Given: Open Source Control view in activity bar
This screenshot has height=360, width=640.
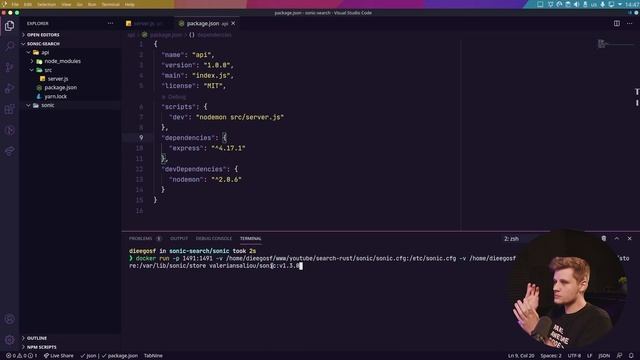Looking at the screenshot, I should tap(9, 67).
